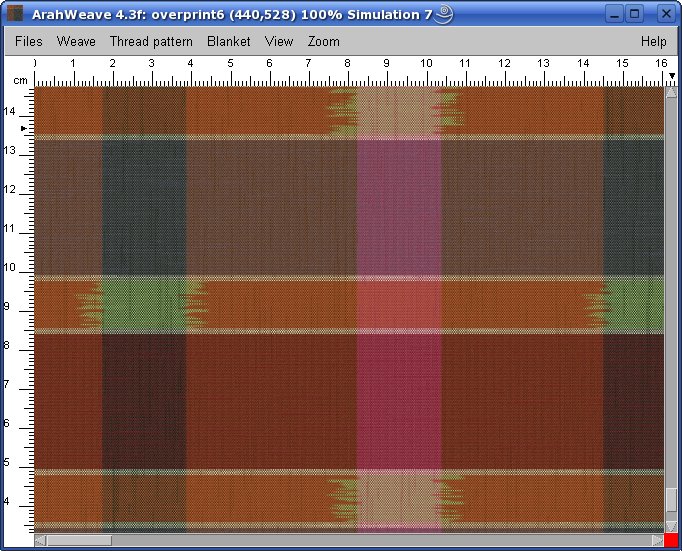Viewport: 682px width, 551px height.
Task: Click the swirl logo icon in title bar
Action: (444, 14)
